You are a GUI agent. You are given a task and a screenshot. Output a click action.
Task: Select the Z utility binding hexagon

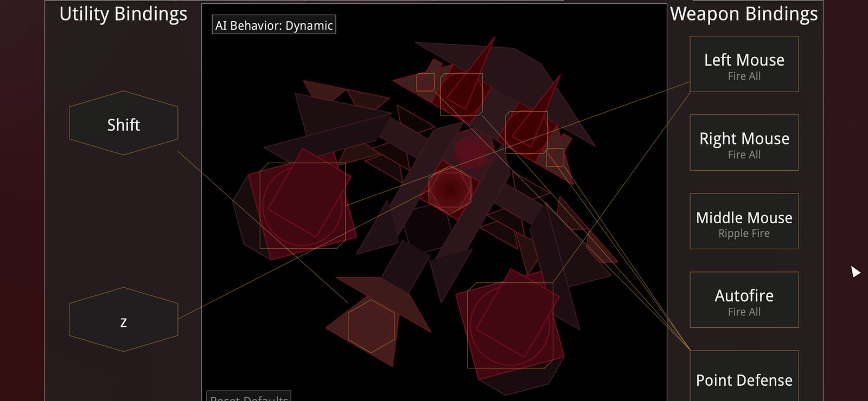click(123, 320)
